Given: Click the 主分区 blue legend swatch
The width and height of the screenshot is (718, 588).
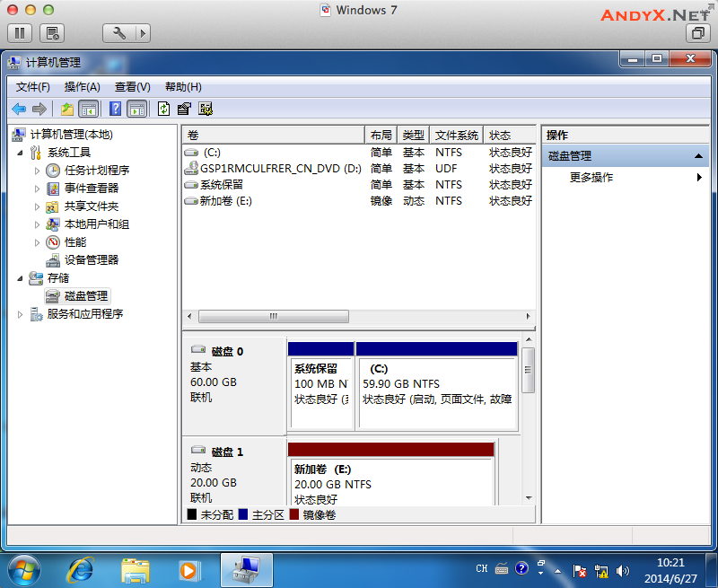Looking at the screenshot, I should click(243, 514).
